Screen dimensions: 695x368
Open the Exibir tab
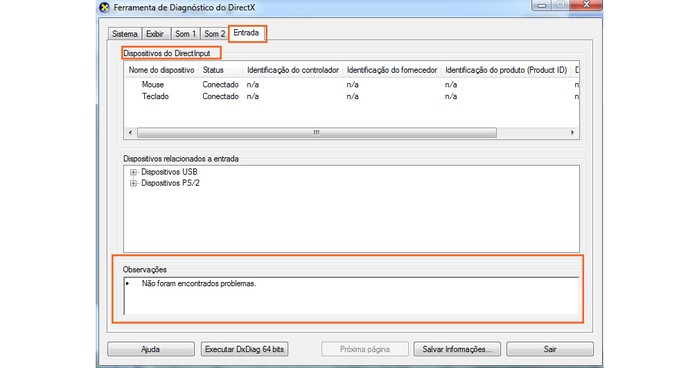click(155, 34)
